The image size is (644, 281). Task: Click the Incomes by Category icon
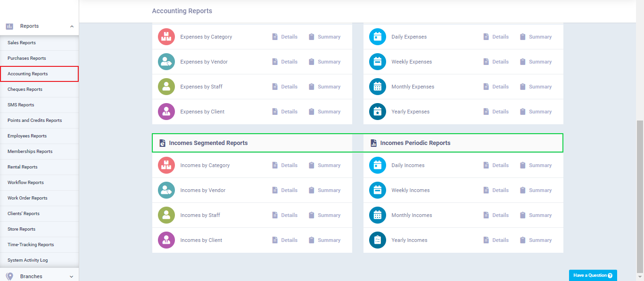pos(166,165)
